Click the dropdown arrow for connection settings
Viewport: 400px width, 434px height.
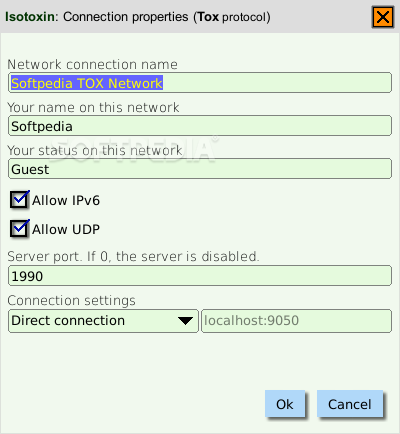point(185,321)
